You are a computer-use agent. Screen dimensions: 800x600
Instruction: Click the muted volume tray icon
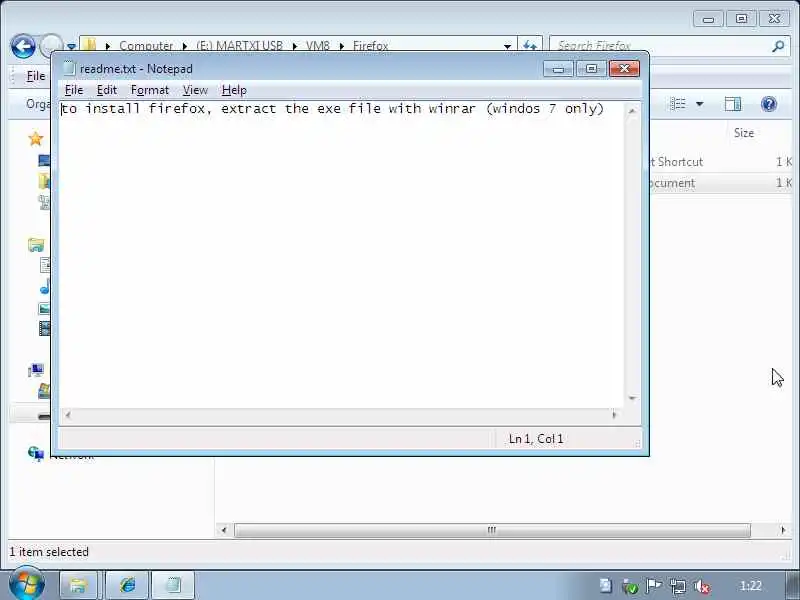point(702,587)
